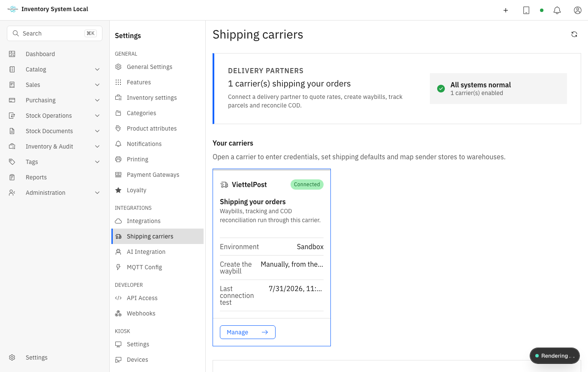Click the Catalog icon in sidebar

(12, 69)
